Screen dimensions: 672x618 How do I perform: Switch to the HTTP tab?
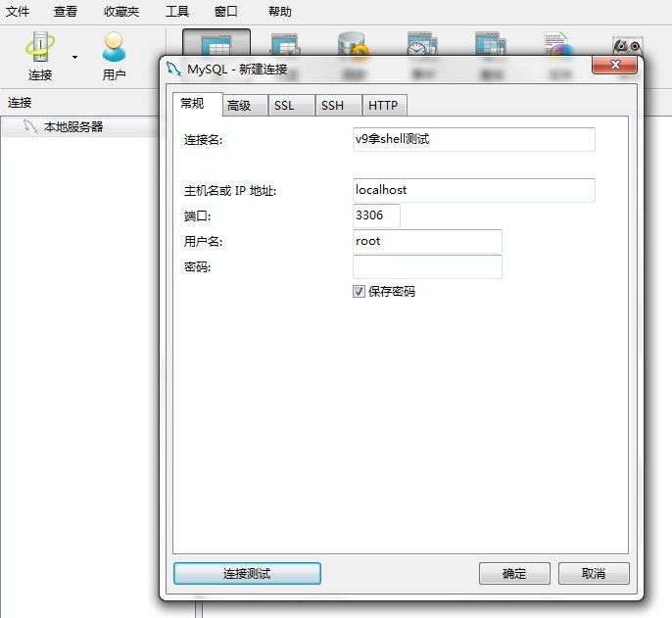[384, 106]
